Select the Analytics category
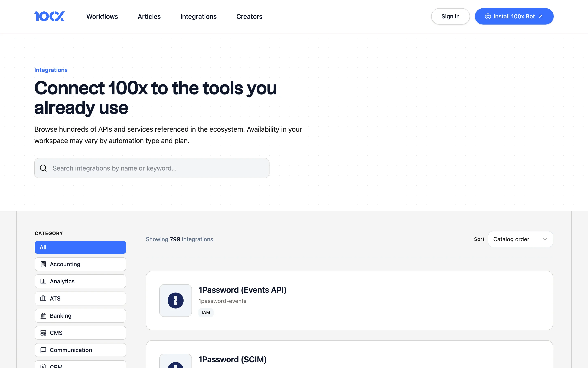The width and height of the screenshot is (588, 368). [80, 281]
